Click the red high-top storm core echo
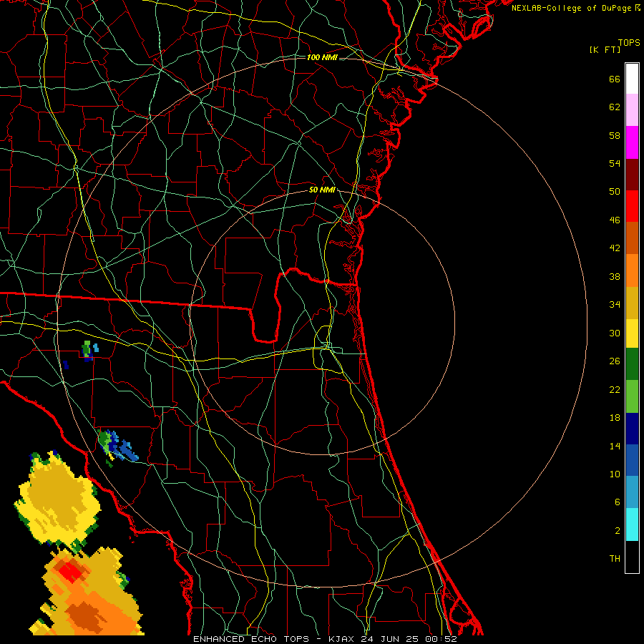This screenshot has height=644, width=644. [x=71, y=571]
